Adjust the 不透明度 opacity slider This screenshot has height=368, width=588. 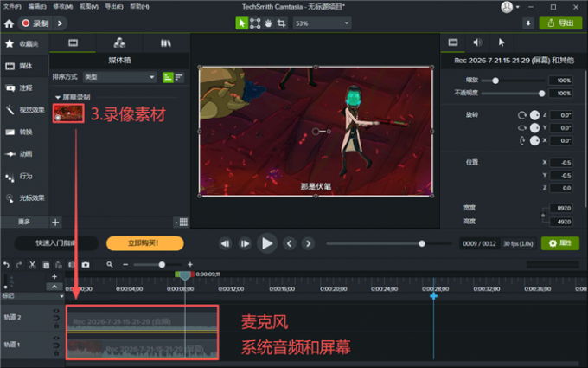click(x=513, y=94)
